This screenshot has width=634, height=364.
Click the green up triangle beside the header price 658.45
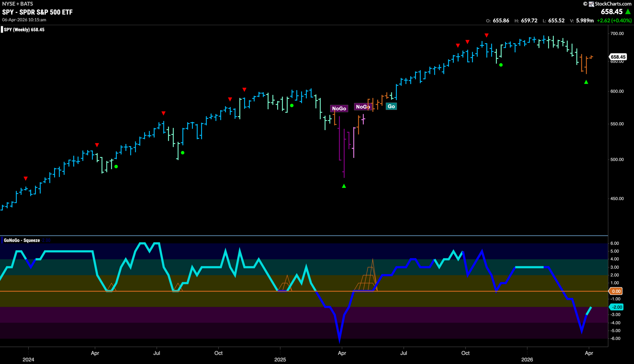[628, 11]
